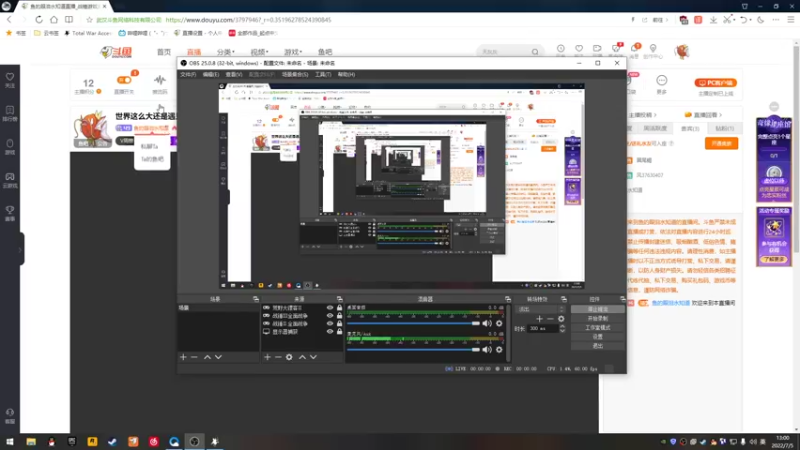Open OBS 文件(F) menu
Screen dimensions: 800x450
188,74
